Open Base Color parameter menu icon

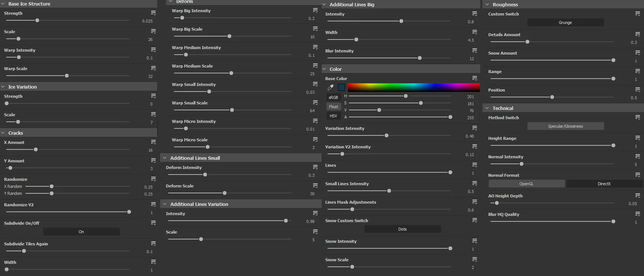pyautogui.click(x=475, y=78)
